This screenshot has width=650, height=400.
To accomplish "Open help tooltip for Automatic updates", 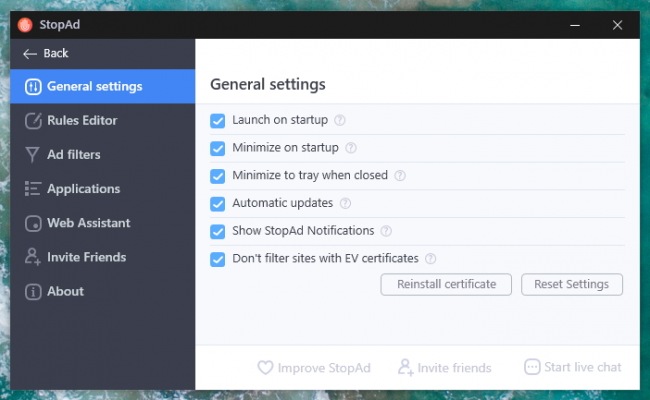I will tap(345, 204).
